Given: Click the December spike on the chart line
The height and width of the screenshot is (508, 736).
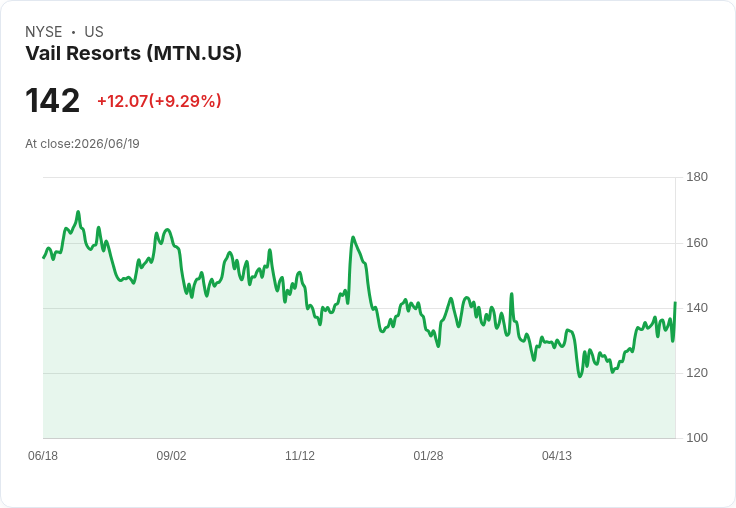Looking at the screenshot, I should (353, 238).
